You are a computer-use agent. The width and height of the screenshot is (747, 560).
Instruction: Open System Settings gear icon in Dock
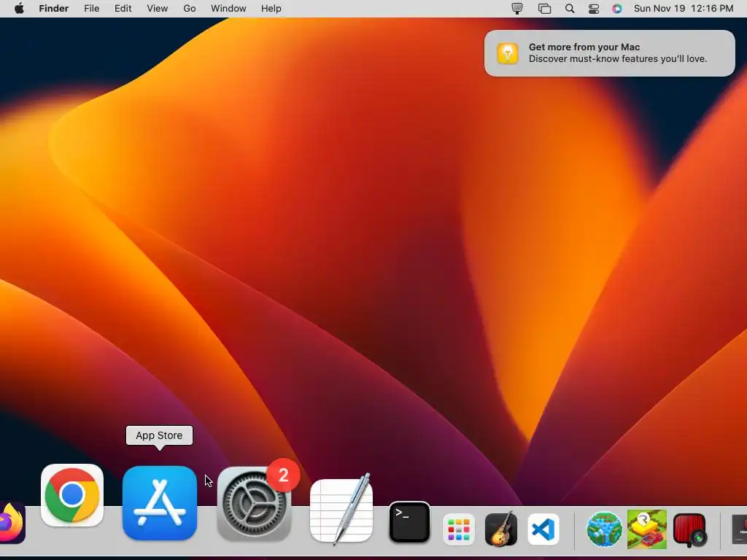tap(254, 504)
